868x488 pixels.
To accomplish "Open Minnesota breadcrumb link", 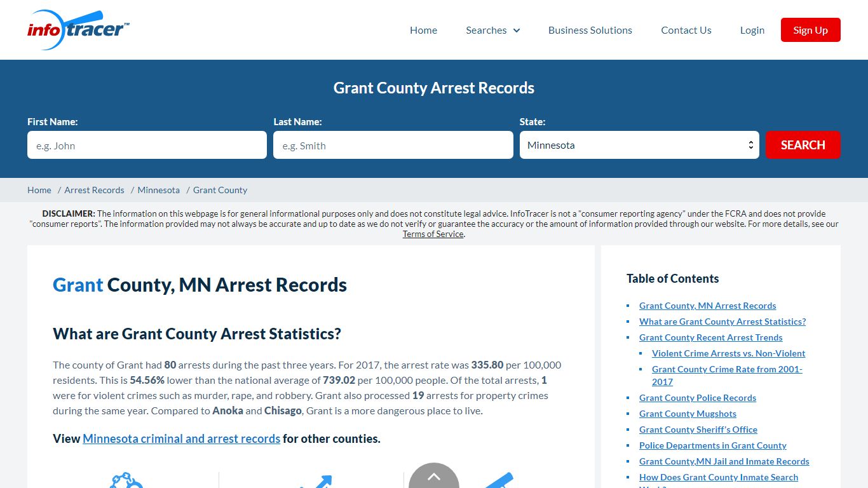I will pos(158,190).
